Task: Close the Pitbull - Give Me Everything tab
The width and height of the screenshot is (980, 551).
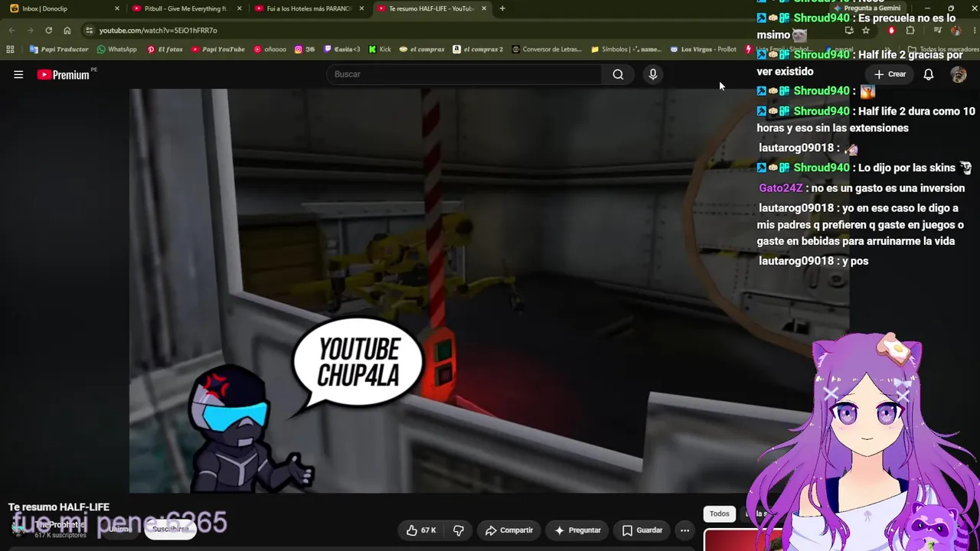Action: (239, 8)
